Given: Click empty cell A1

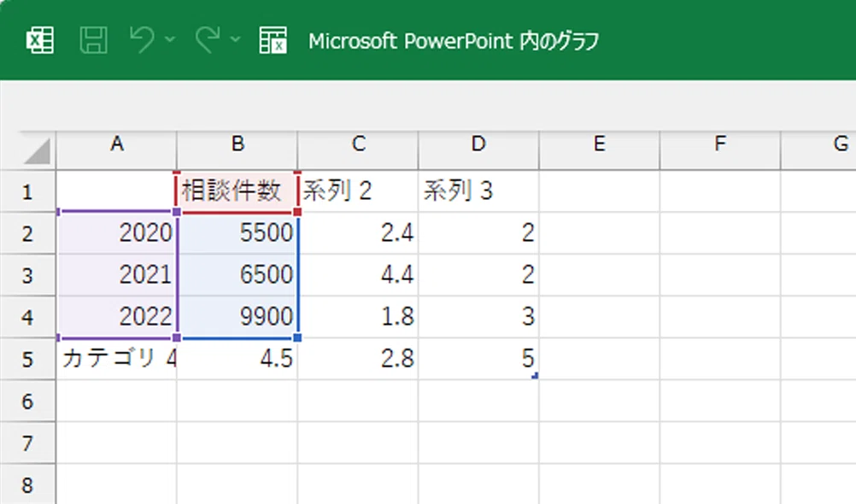Looking at the screenshot, I should coord(117,191).
